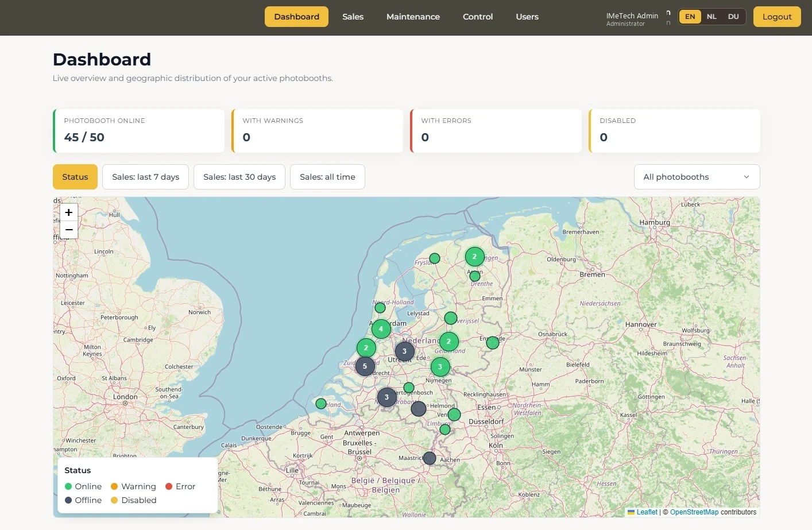Open the All photobooths dropdown

[x=697, y=177]
